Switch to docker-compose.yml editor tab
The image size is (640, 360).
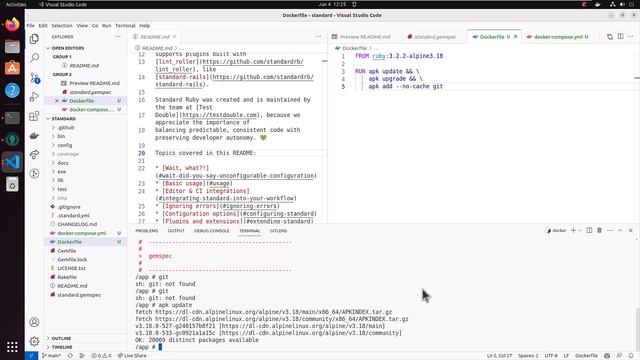tap(558, 37)
